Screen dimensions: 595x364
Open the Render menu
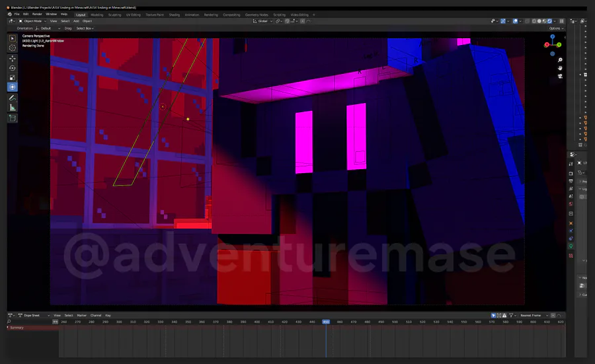[x=37, y=14]
